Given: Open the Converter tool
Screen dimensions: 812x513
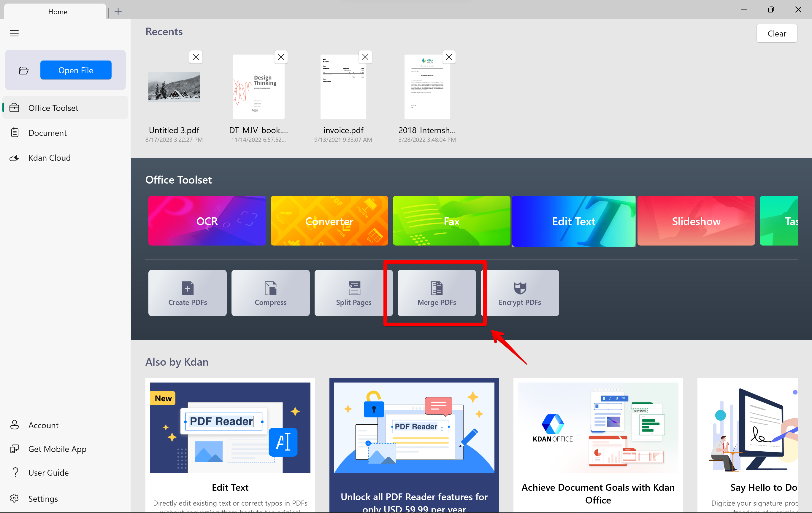Looking at the screenshot, I should click(x=329, y=221).
